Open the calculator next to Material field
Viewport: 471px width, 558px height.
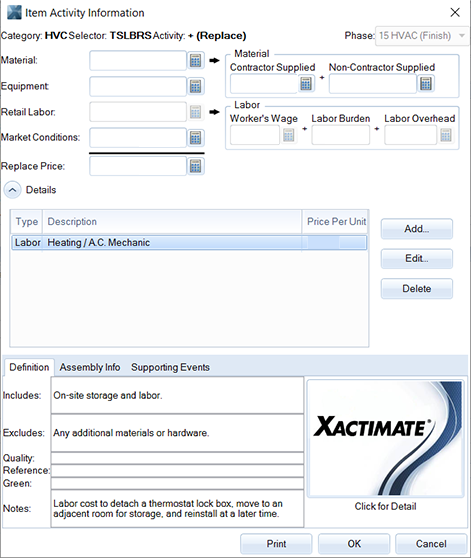195,60
